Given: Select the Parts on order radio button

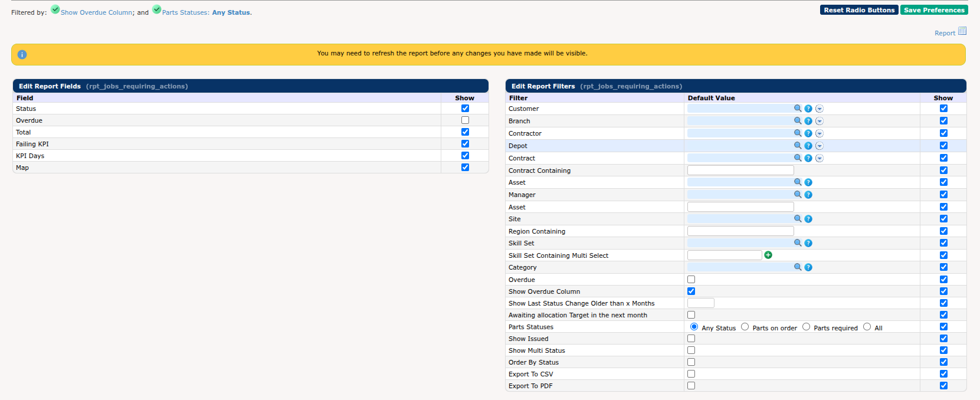Looking at the screenshot, I should [x=745, y=327].
